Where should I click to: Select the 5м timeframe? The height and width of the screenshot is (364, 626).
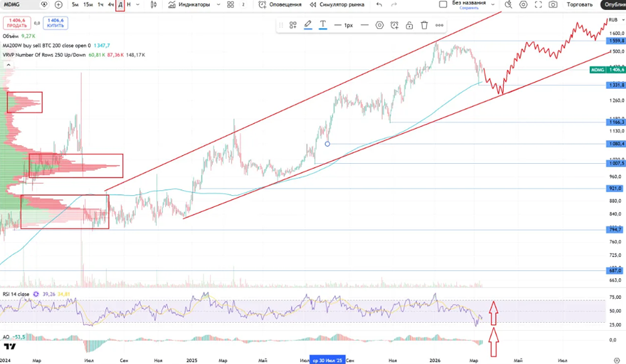tap(74, 5)
